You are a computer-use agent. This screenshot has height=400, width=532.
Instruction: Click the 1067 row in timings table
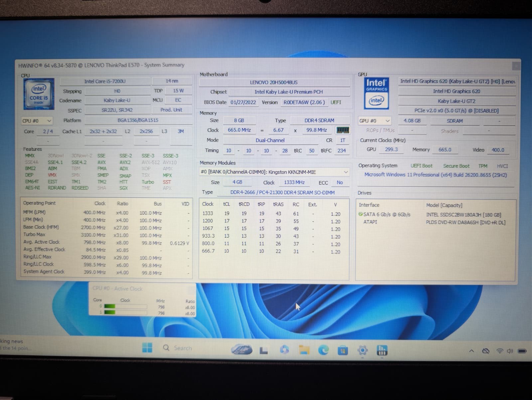(274, 229)
